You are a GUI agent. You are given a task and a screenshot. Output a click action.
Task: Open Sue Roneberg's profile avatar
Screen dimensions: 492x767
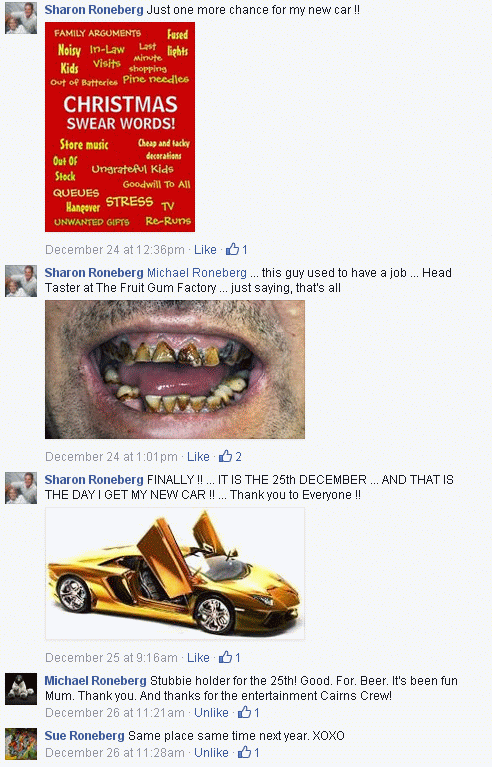21,744
